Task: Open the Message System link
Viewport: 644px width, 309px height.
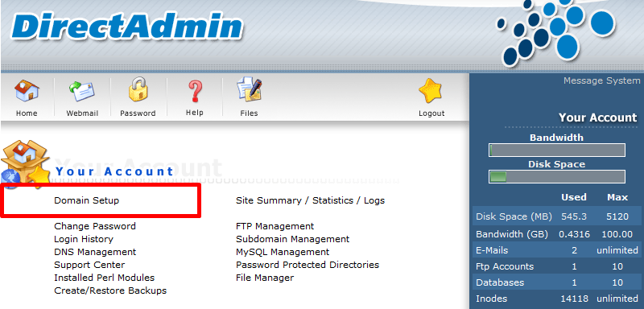Action: [601, 80]
